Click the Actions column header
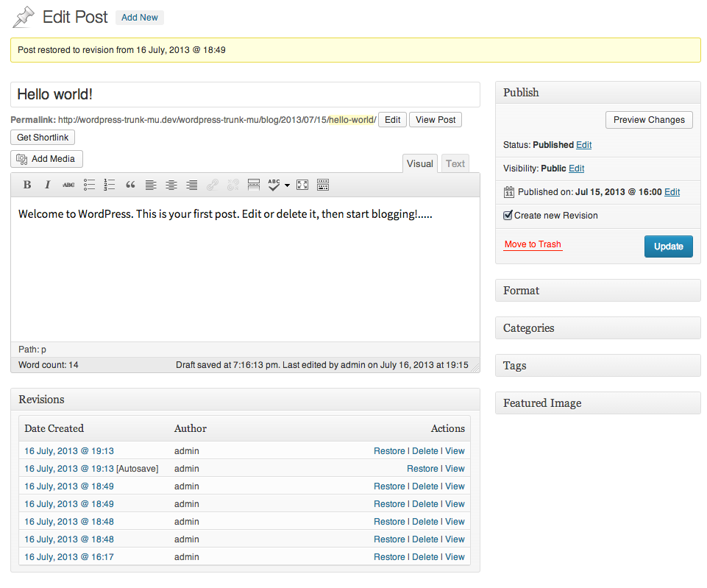The height and width of the screenshot is (588, 707). (448, 429)
